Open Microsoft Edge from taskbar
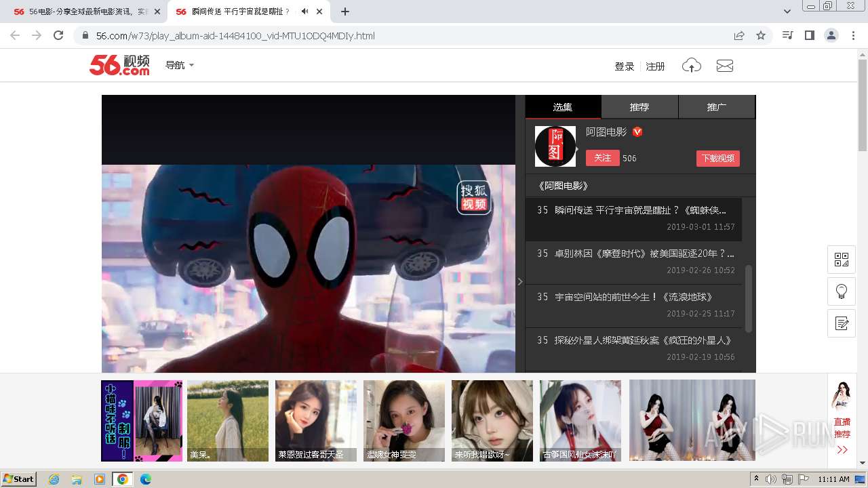868x488 pixels. coord(146,479)
